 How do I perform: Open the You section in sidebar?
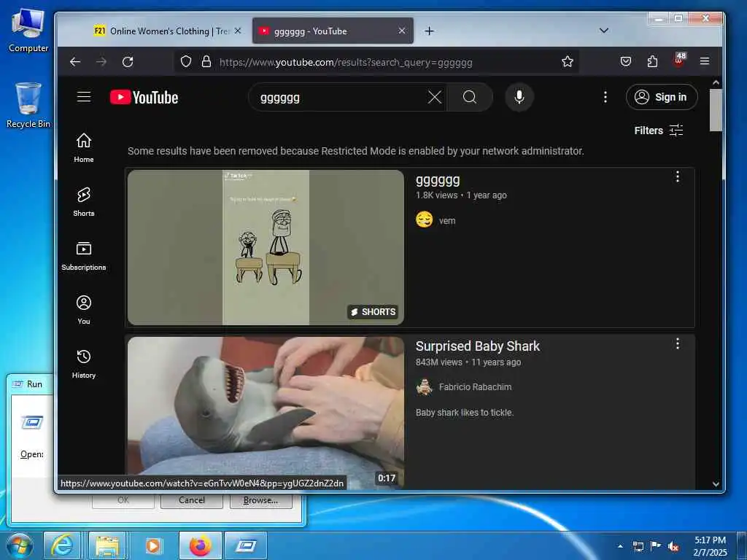84,310
